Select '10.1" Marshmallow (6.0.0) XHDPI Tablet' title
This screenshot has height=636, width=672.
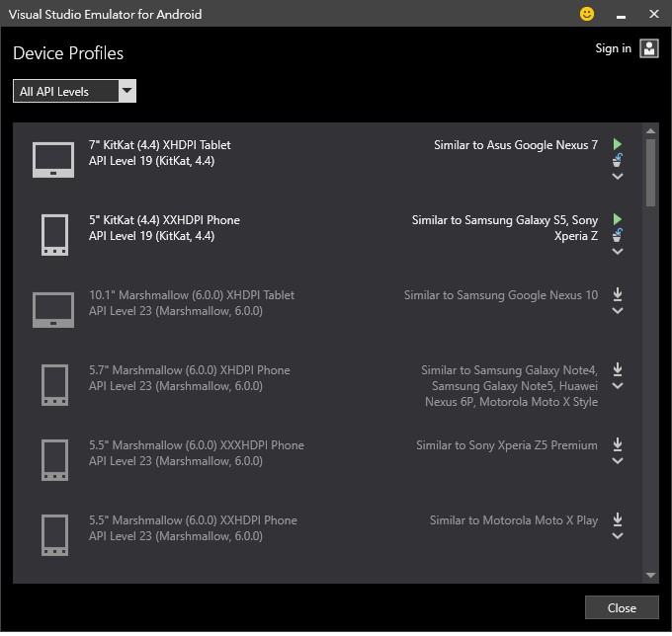(x=192, y=294)
